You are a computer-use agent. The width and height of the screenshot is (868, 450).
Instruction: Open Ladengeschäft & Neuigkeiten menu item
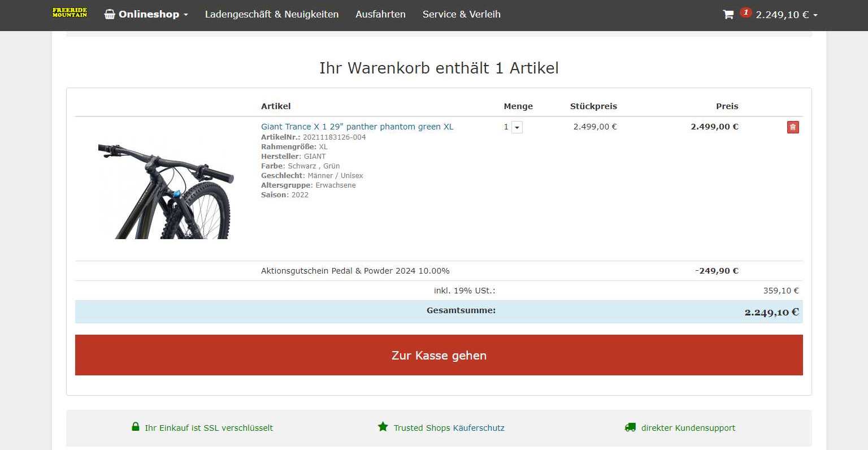click(271, 15)
